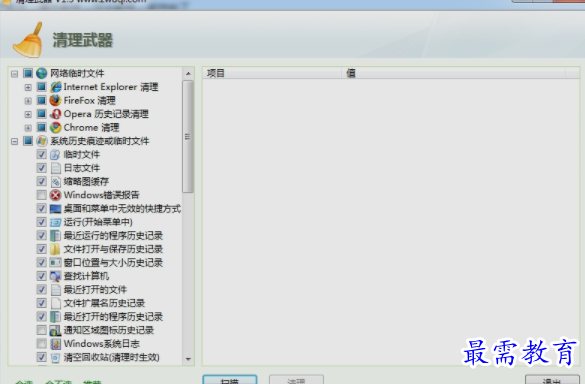
Task: Enable the Windows错误报告 checkbox
Action: click(41, 195)
